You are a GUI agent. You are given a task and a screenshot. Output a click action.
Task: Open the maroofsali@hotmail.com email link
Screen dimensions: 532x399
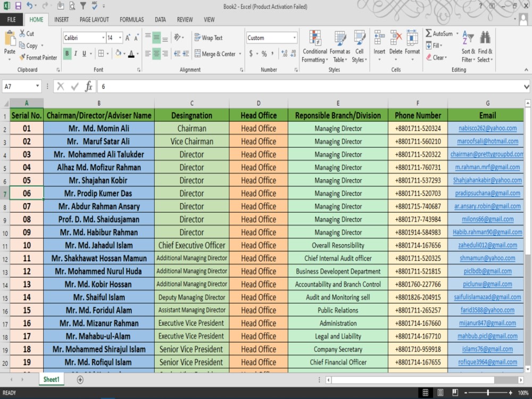coord(487,141)
